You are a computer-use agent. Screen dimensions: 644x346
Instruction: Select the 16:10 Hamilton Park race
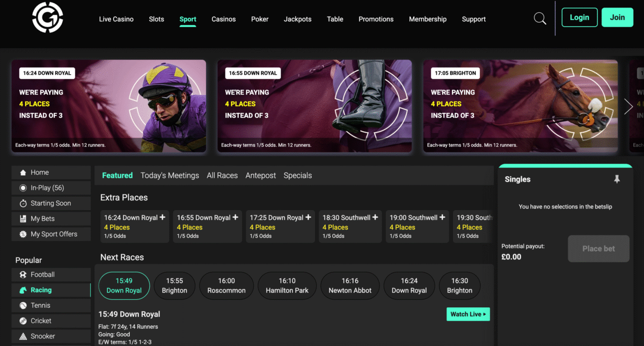287,285
